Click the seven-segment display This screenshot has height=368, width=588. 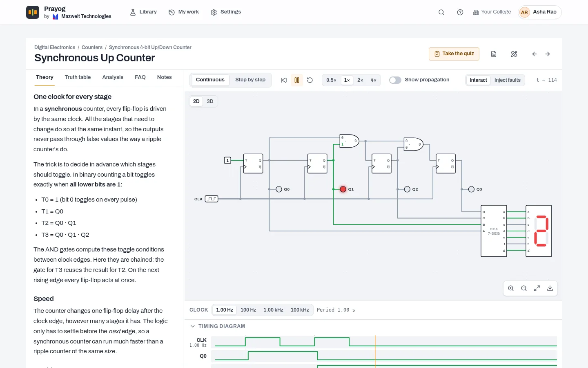coord(539,231)
